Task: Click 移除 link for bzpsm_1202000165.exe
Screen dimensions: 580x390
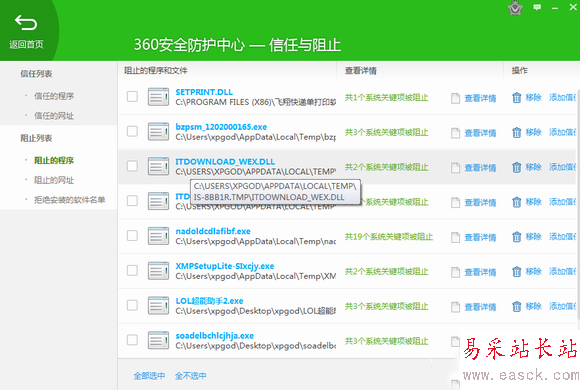Action: point(533,132)
